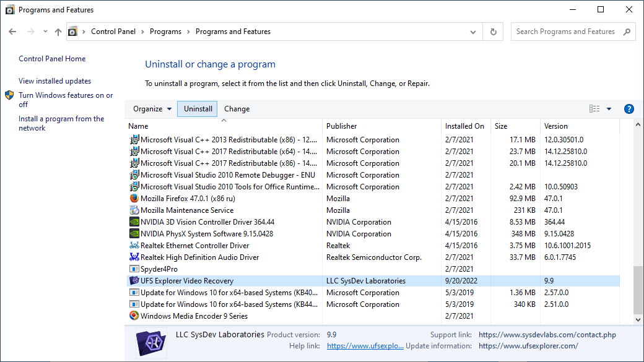Click the support link sysdevlabs.com/contact.php

547,335
